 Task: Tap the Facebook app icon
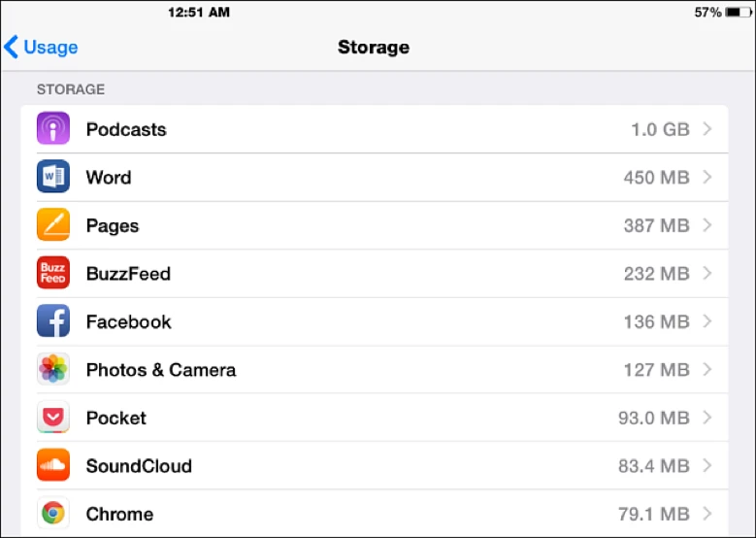[x=53, y=321]
